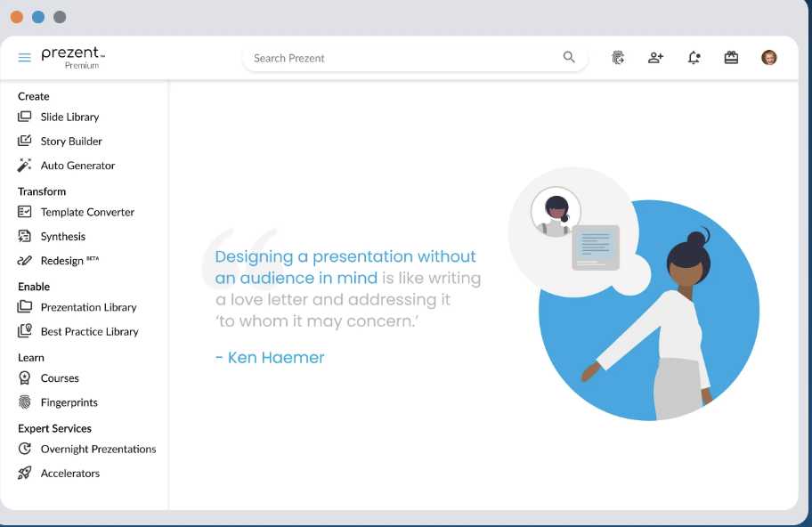Go to Template Converter
This screenshot has height=527, width=812.
click(x=87, y=212)
